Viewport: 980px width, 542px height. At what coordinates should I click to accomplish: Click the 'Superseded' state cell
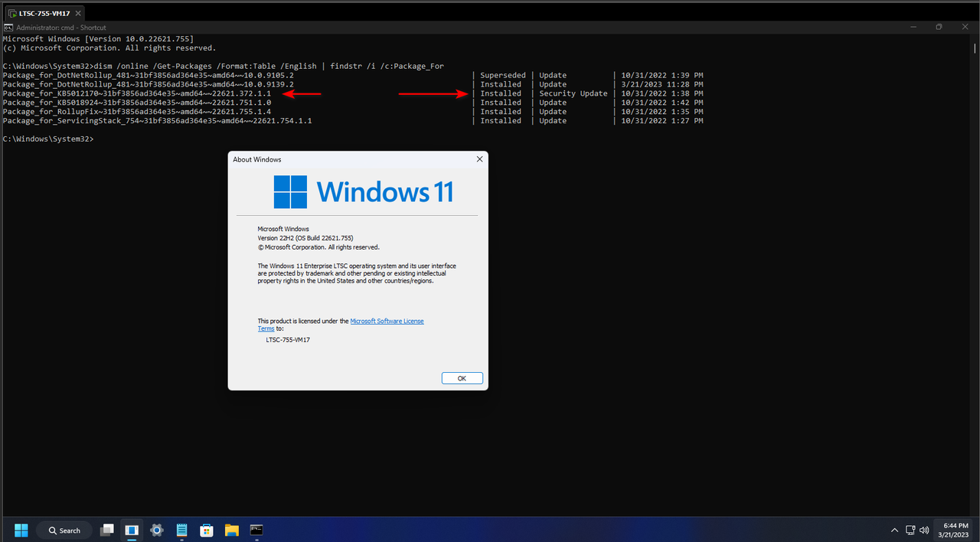coord(503,75)
